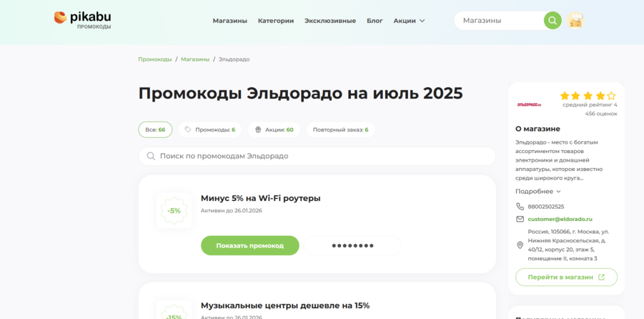This screenshot has width=644, height=319.
Task: Expand Подробнее store description
Action: pos(538,191)
